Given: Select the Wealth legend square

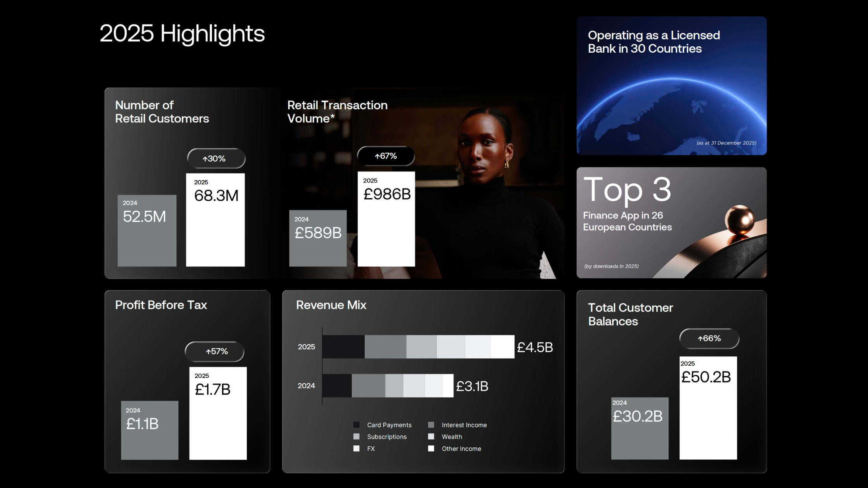Looking at the screenshot, I should pos(431,436).
